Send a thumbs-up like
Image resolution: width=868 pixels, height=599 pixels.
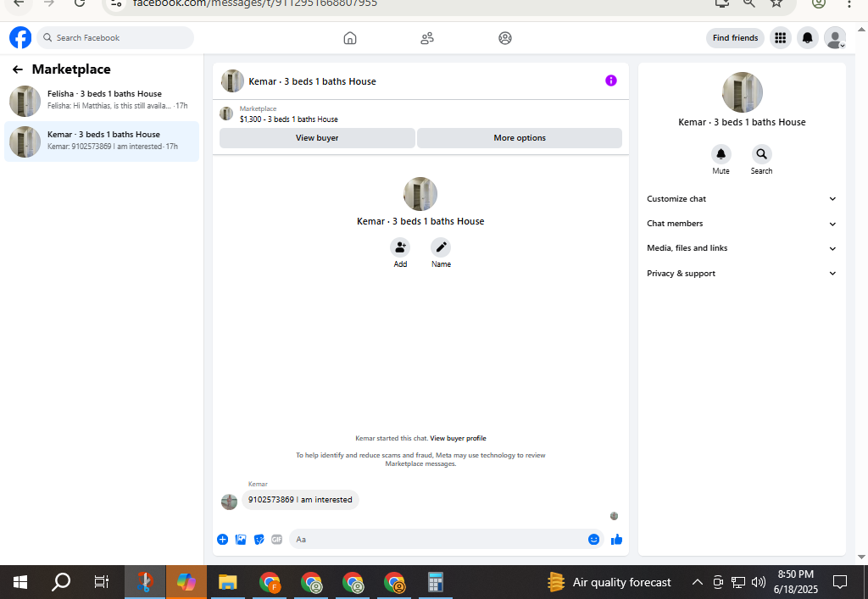[616, 539]
